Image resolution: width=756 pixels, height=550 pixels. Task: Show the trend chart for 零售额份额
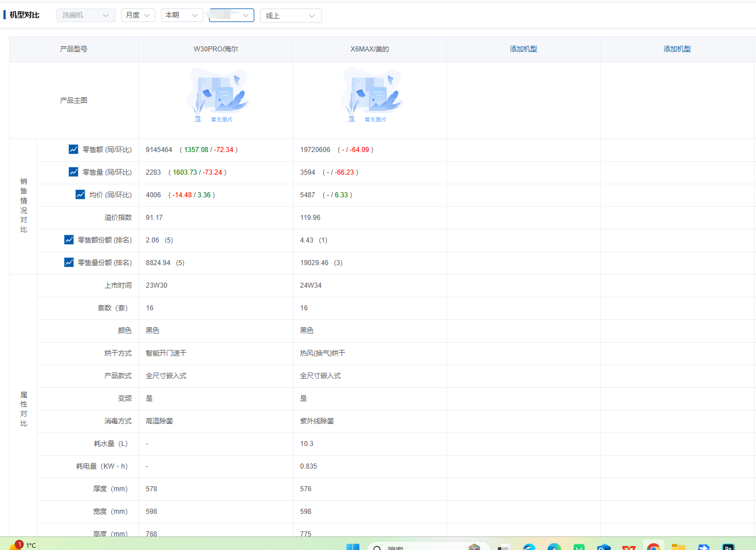tap(69, 240)
